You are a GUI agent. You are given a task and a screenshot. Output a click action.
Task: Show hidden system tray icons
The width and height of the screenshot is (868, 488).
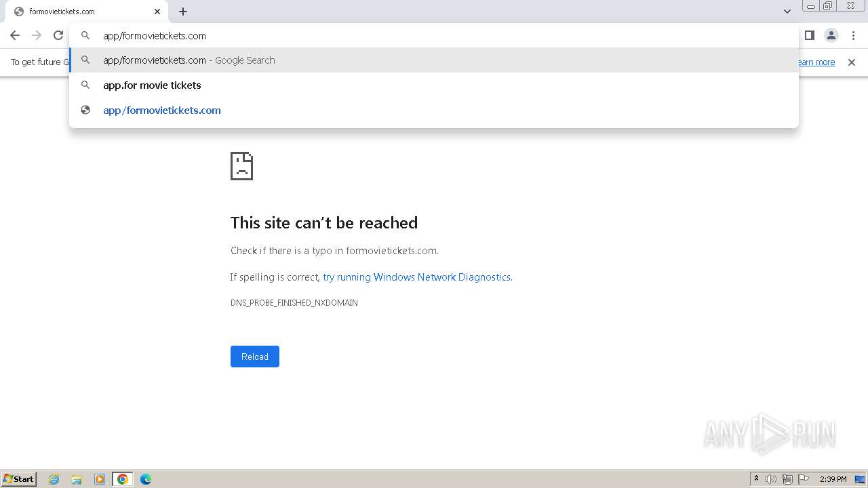pyautogui.click(x=756, y=479)
